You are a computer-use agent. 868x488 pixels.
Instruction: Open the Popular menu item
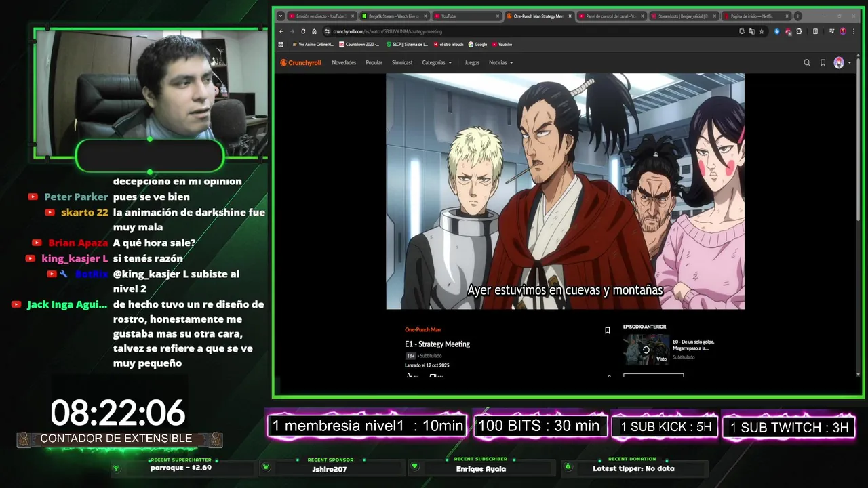(374, 63)
